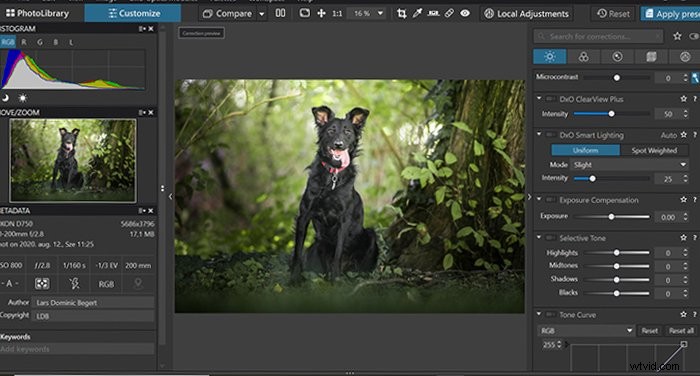Click the Search for corrections field

[x=599, y=36]
